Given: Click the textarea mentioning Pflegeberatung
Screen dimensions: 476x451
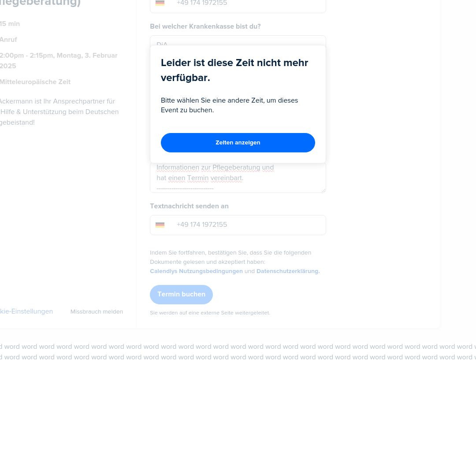Looking at the screenshot, I should click(238, 178).
